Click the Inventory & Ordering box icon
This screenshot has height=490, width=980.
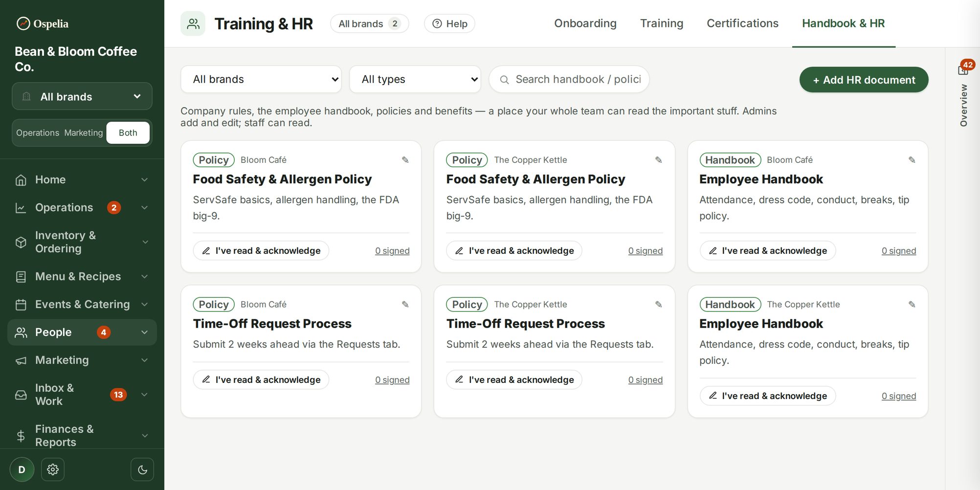[x=21, y=242]
